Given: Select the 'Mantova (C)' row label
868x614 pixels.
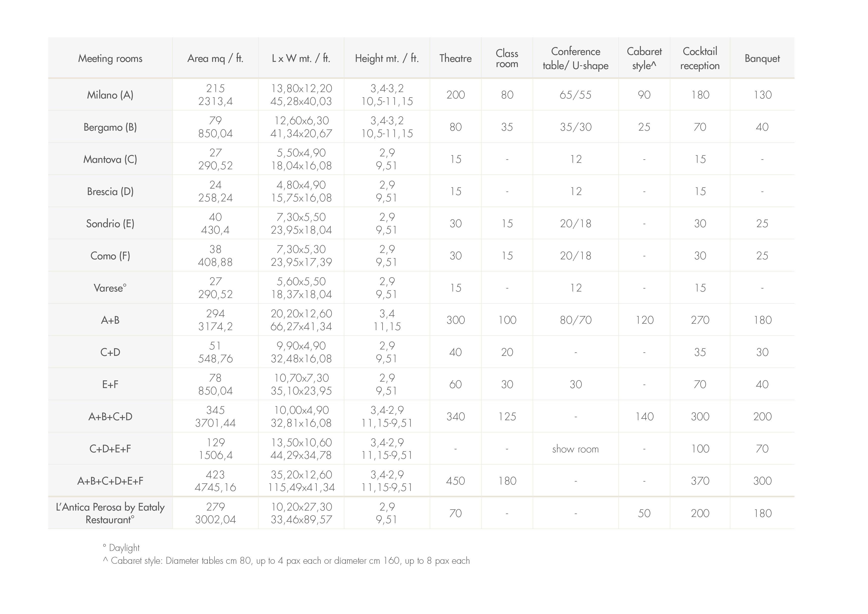Looking at the screenshot, I should coord(110,159).
